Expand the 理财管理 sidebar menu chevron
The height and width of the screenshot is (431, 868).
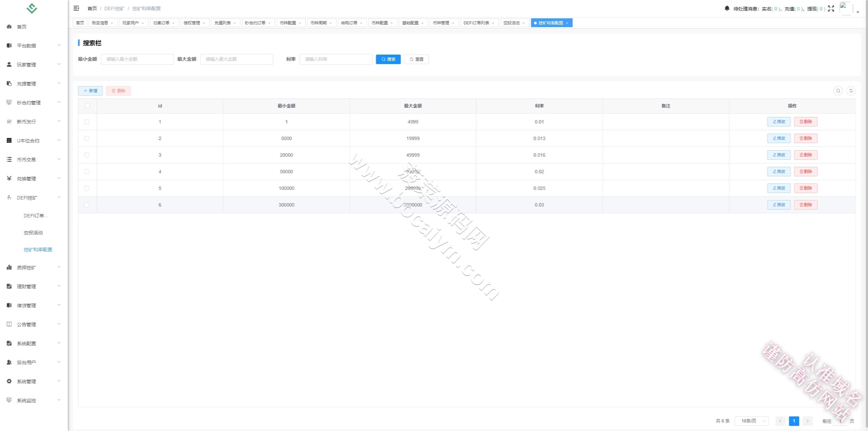(x=59, y=286)
